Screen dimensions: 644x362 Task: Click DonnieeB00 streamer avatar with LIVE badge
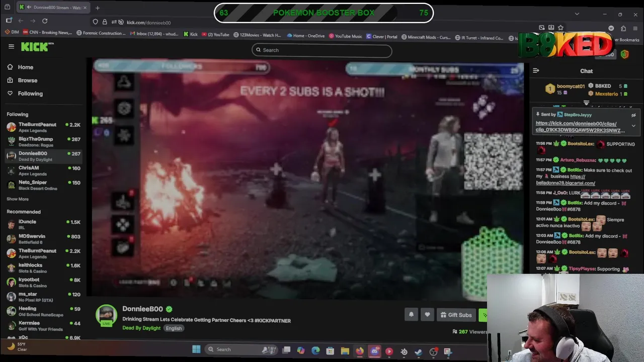coord(106,316)
